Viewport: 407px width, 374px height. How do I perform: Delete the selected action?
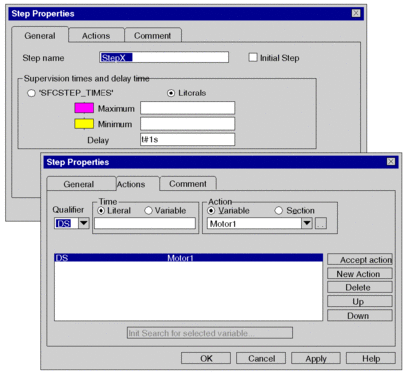pyautogui.click(x=360, y=287)
